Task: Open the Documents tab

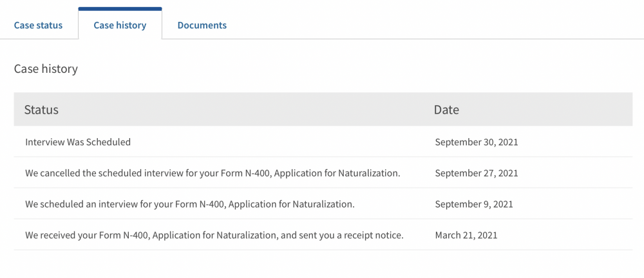Action: click(202, 25)
